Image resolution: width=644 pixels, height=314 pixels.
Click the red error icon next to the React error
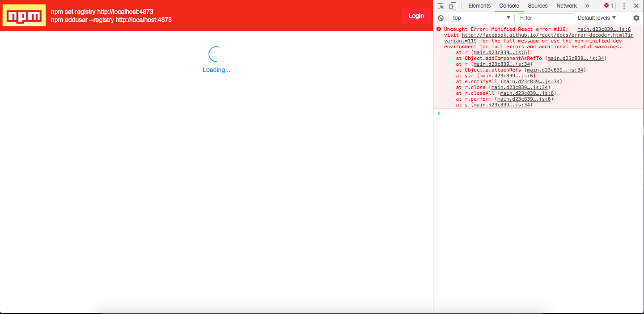click(x=438, y=29)
